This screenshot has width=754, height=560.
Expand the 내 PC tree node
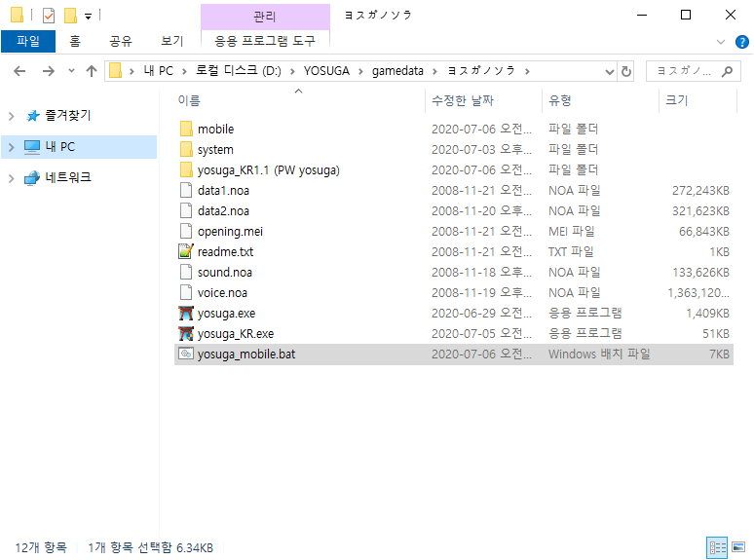click(x=12, y=147)
